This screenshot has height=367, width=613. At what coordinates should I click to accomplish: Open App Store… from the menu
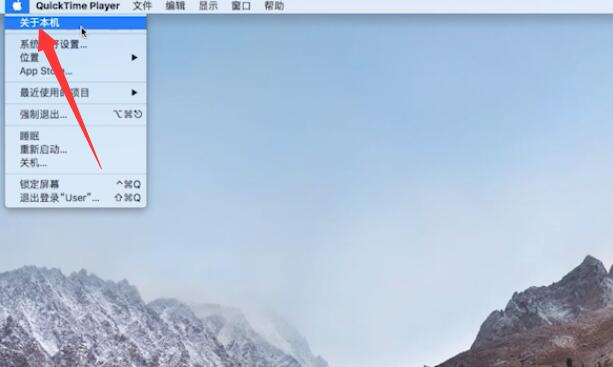pos(76,71)
